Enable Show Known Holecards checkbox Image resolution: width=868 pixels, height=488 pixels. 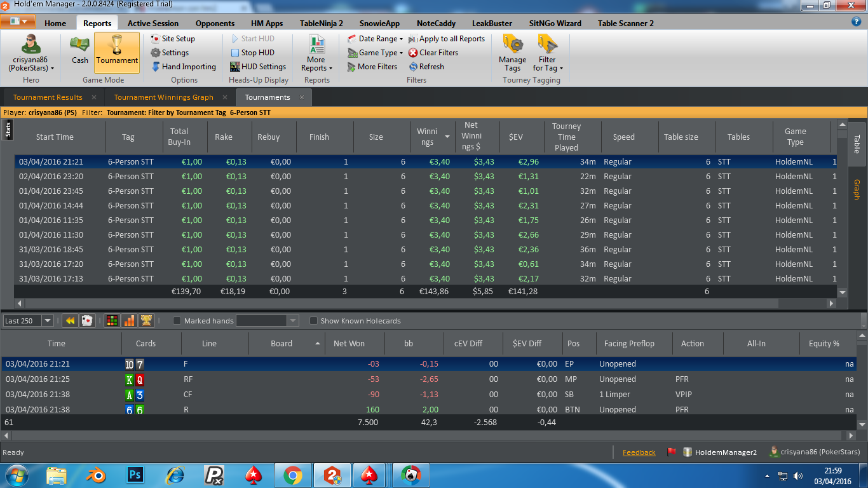click(313, 321)
